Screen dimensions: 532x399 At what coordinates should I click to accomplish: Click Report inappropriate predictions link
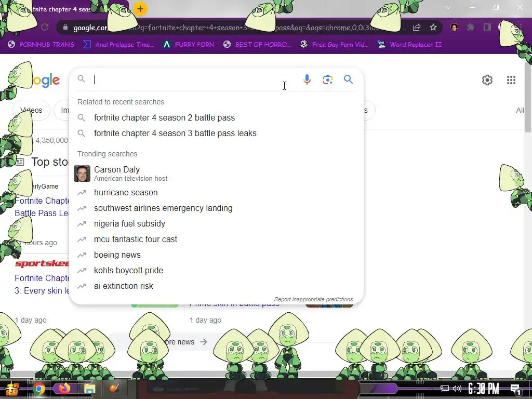313,299
